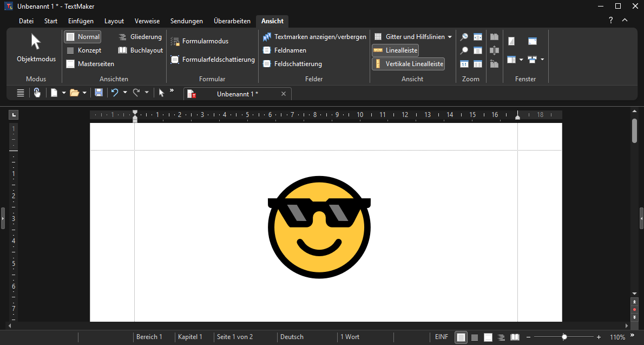Click the Formularmodus button
This screenshot has width=644, height=345.
click(200, 41)
